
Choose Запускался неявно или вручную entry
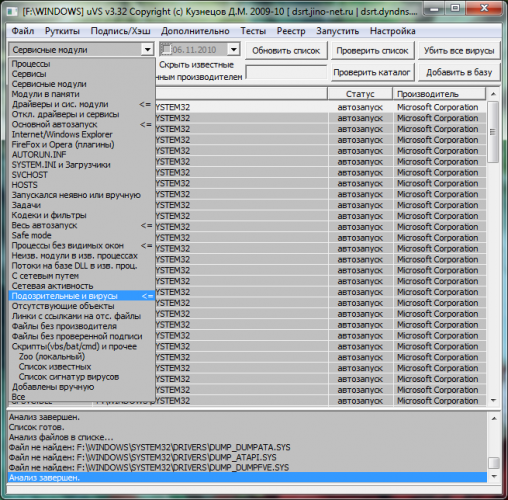[x=82, y=195]
